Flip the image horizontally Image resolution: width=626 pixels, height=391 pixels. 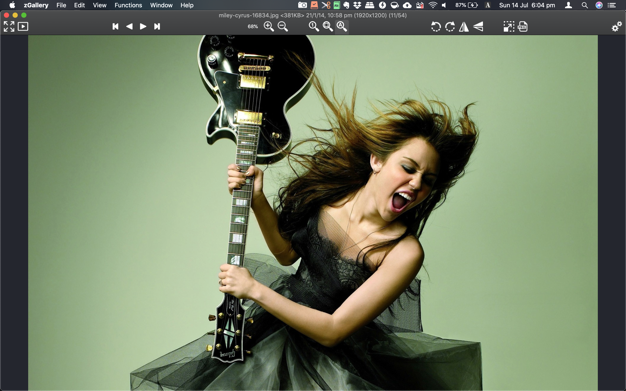(x=464, y=27)
